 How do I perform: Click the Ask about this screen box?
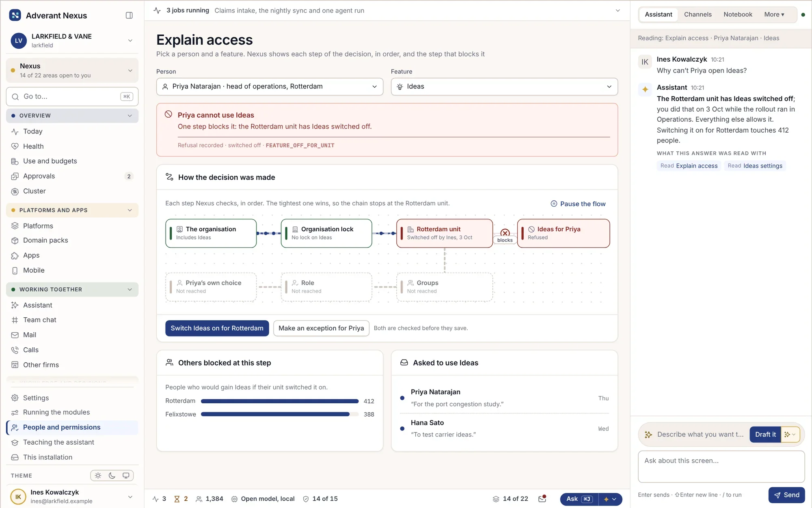[721, 467]
